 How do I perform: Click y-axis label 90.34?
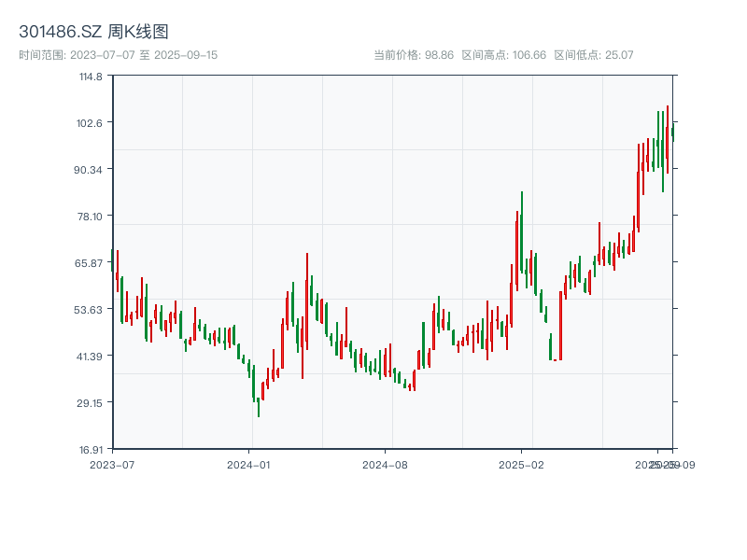(x=88, y=170)
